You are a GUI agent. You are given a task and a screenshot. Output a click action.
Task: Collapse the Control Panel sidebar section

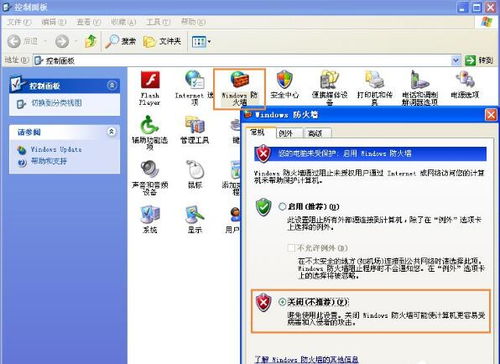112,85
